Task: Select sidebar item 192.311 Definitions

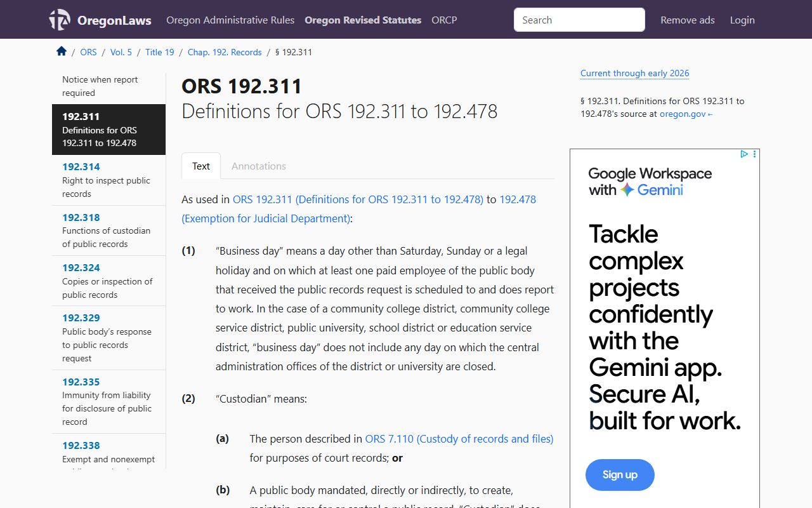Action: click(108, 130)
